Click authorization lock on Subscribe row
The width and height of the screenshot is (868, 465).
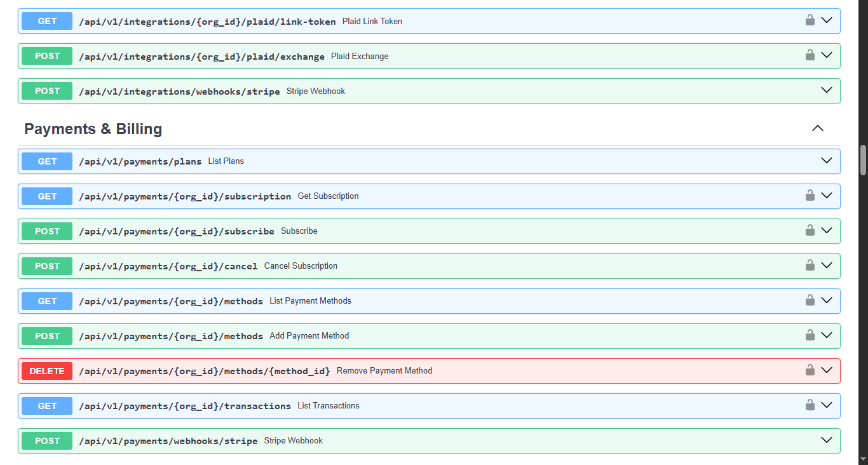coord(810,230)
